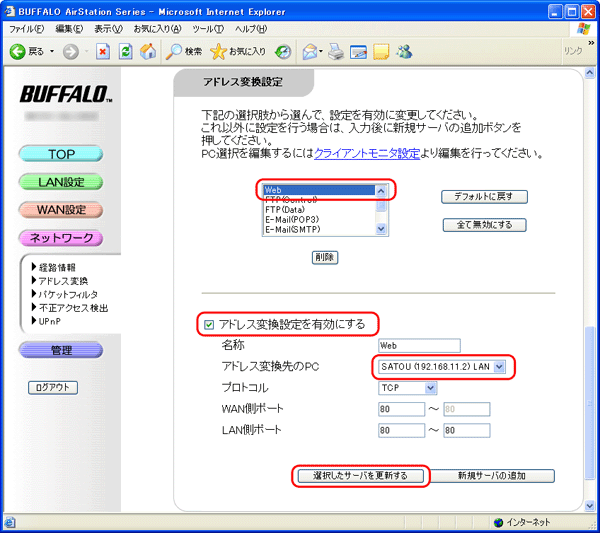
Task: Open the yellow Discuss note icon
Action: point(381,51)
